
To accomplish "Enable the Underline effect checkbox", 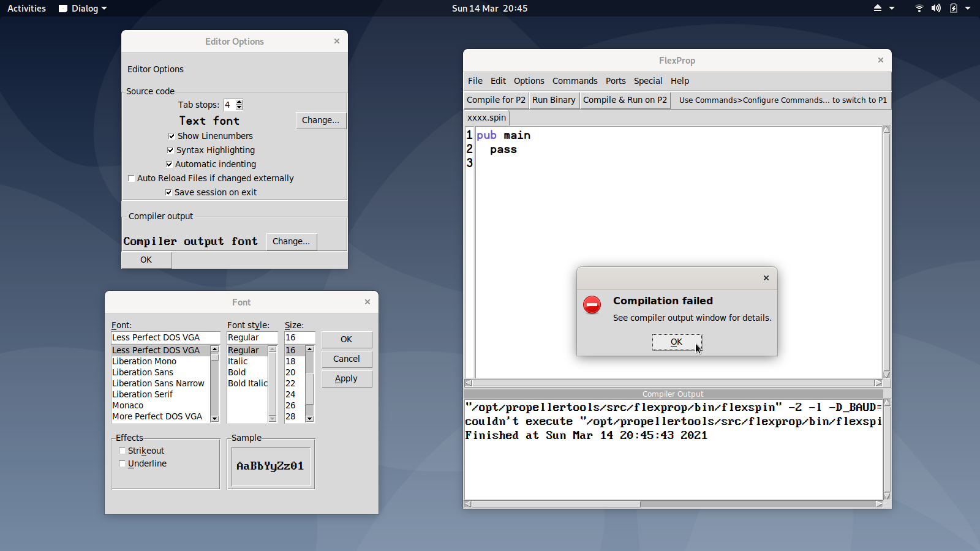I will (122, 463).
